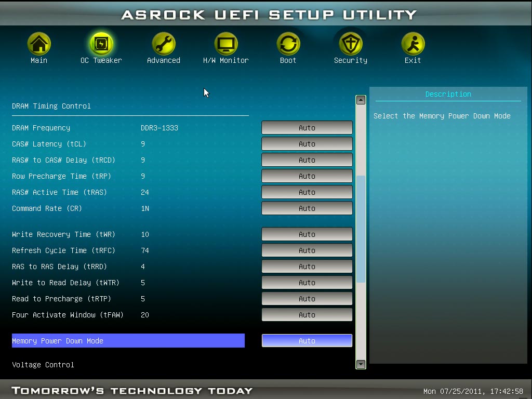This screenshot has width=532, height=399.
Task: Switch to the Main tab label
Action: (39, 60)
